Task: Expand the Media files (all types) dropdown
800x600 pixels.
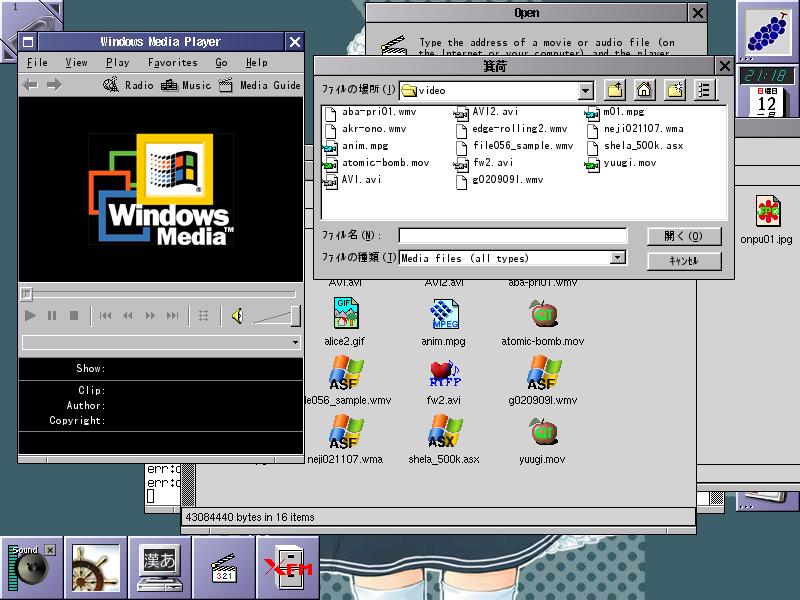Action: pos(618,257)
